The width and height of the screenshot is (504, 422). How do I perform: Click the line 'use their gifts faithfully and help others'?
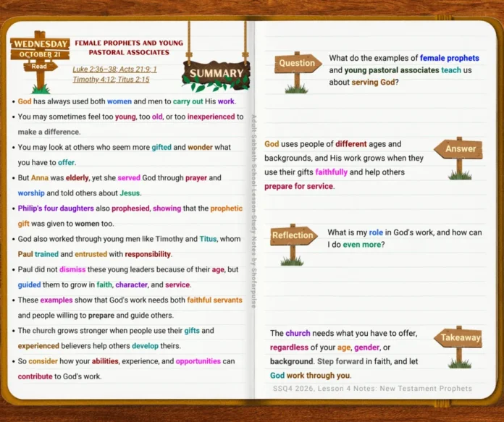pyautogui.click(x=335, y=172)
